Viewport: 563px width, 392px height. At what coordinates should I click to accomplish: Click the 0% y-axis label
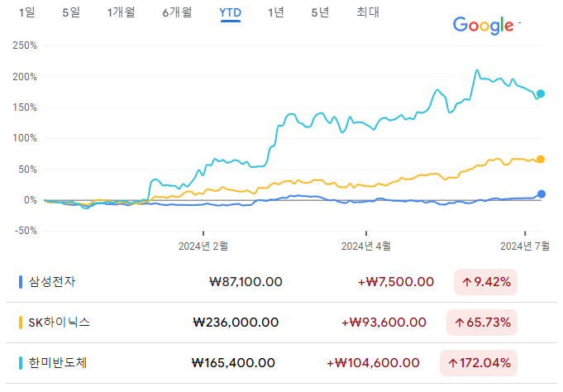pos(31,200)
